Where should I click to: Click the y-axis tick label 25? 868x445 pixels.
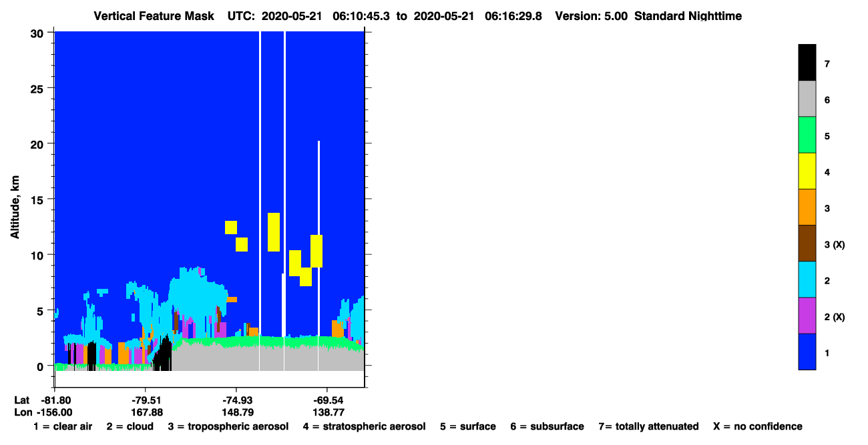click(x=38, y=88)
